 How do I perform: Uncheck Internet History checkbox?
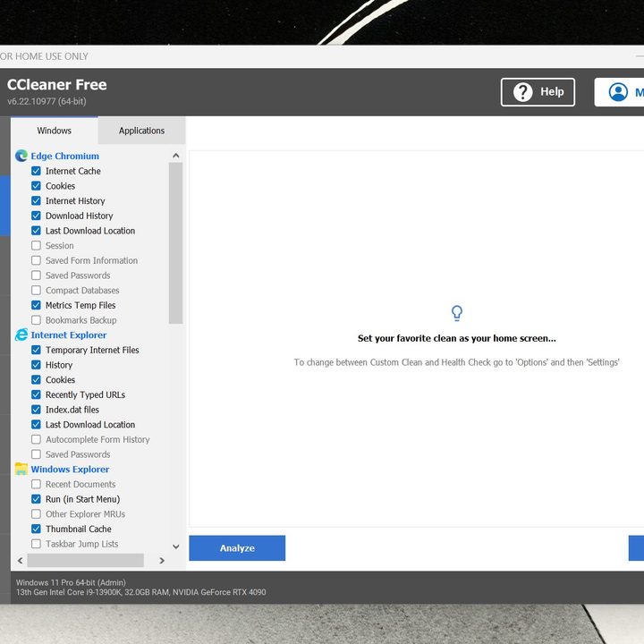pos(36,200)
